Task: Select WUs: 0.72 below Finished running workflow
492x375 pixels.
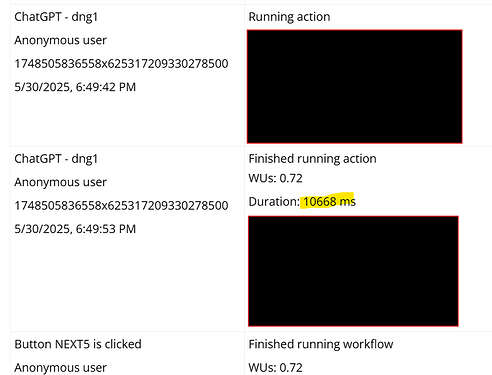Action: pyautogui.click(x=275, y=368)
